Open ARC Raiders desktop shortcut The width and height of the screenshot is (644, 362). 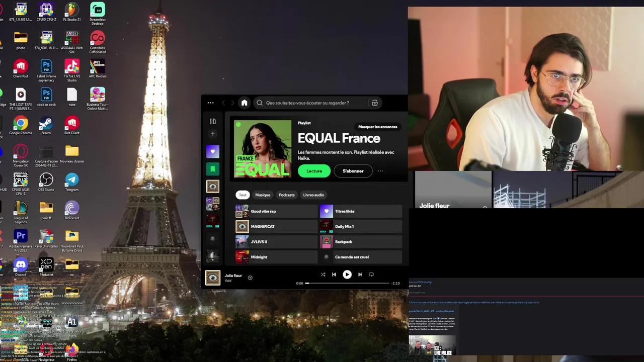click(98, 69)
